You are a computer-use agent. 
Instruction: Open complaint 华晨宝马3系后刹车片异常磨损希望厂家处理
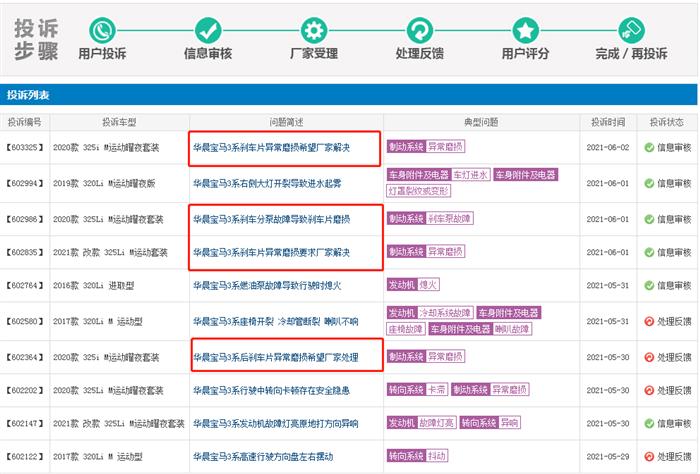tap(275, 357)
